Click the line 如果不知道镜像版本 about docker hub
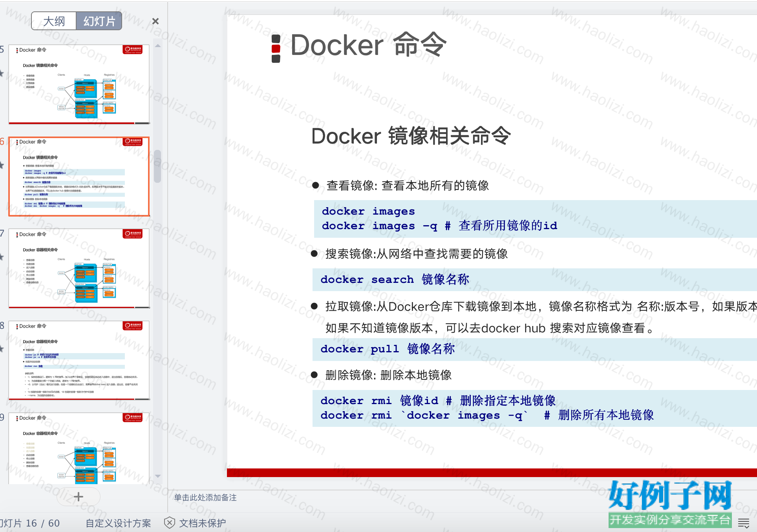Viewport: 757px width, 532px height. 490,328
